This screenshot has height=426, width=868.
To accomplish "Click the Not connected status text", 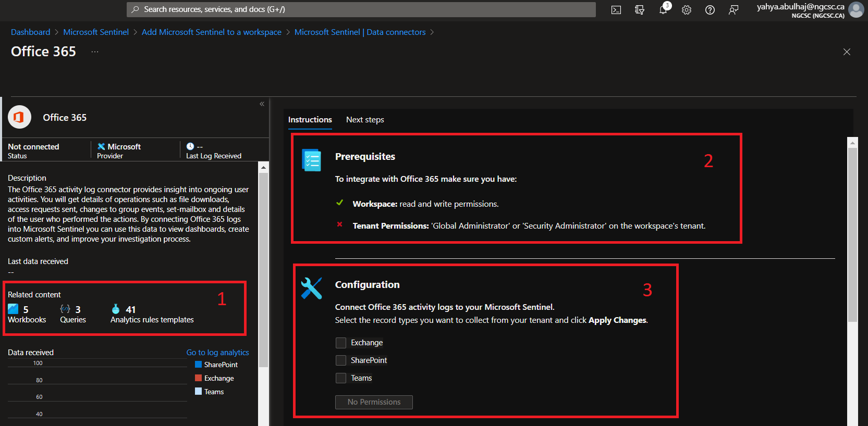I will coord(33,147).
